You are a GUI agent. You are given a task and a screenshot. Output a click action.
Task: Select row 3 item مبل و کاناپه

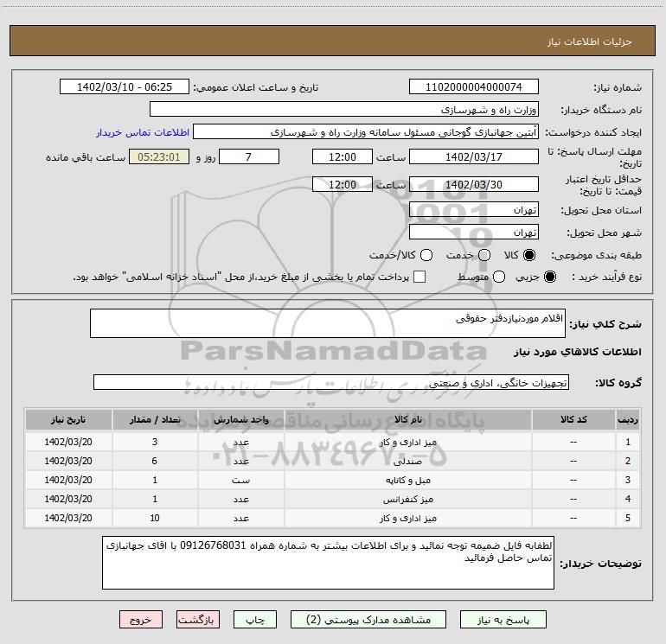point(407,480)
